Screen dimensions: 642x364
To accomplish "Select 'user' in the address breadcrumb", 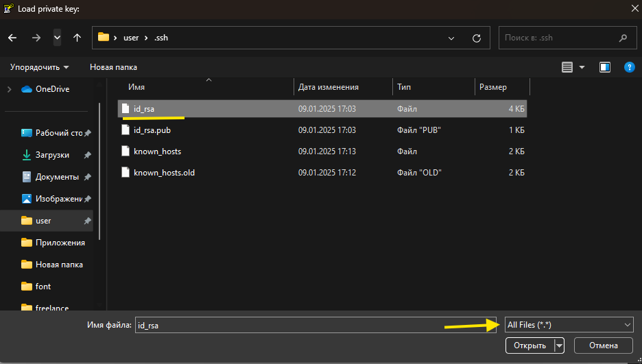I will point(131,38).
